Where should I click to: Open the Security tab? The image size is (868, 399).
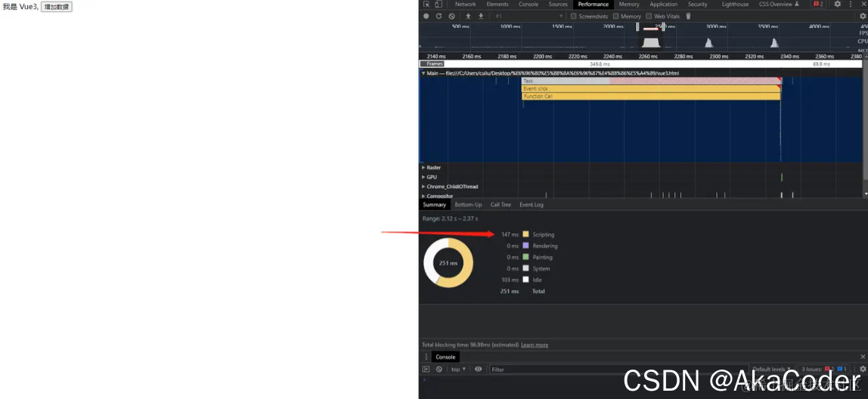click(697, 4)
